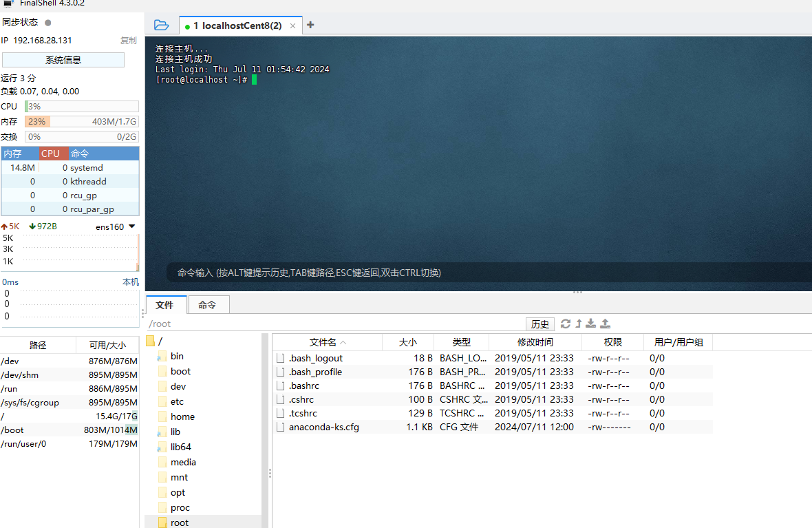Switch to the 文件 tab
812x528 pixels.
[164, 305]
